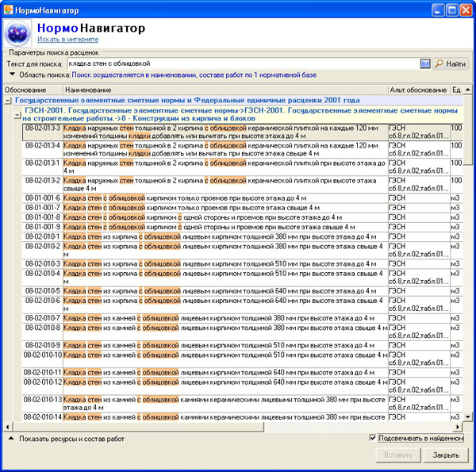Viewport: 476px width, 472px height.
Task: Select row 08-02-010-12
Action: [242, 386]
